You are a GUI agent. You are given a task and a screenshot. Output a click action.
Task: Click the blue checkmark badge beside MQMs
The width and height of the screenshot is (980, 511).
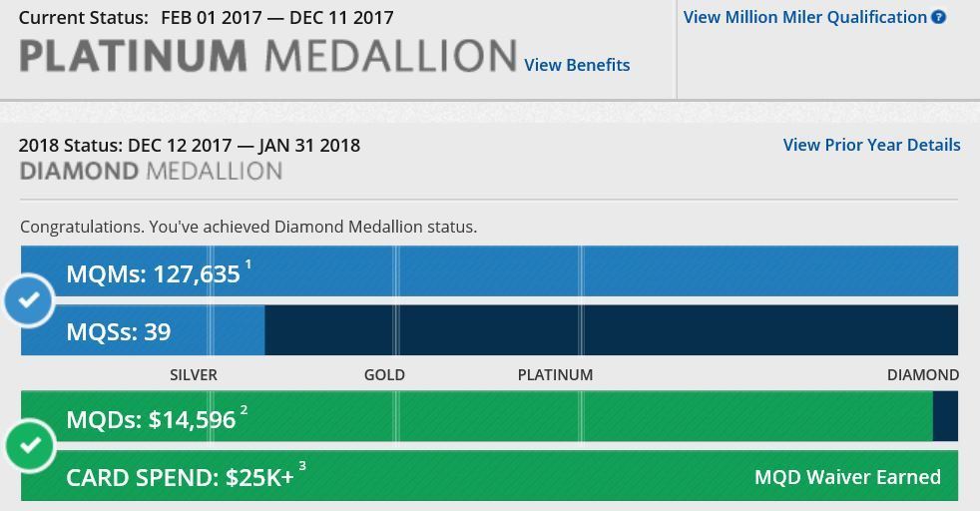click(x=29, y=299)
